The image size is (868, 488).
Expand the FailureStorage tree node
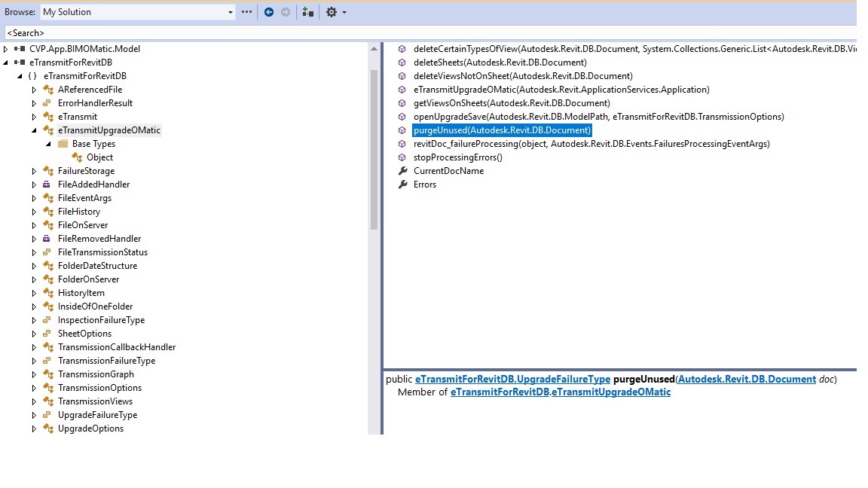tap(33, 171)
